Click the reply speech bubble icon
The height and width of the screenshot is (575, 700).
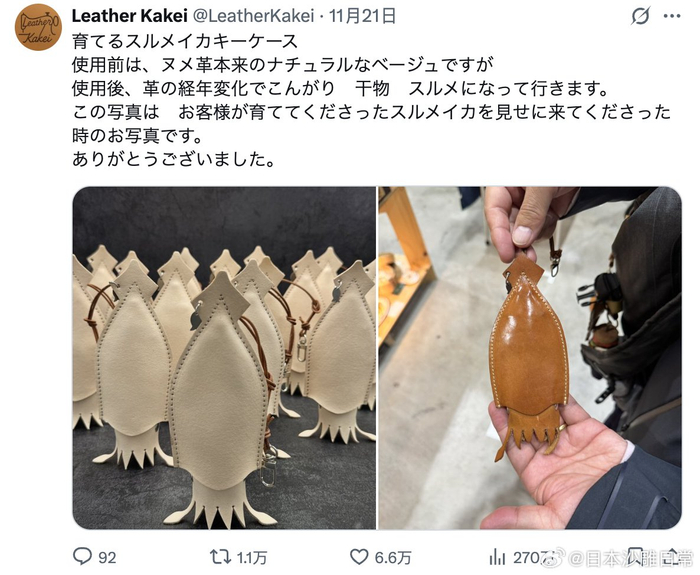[82, 556]
